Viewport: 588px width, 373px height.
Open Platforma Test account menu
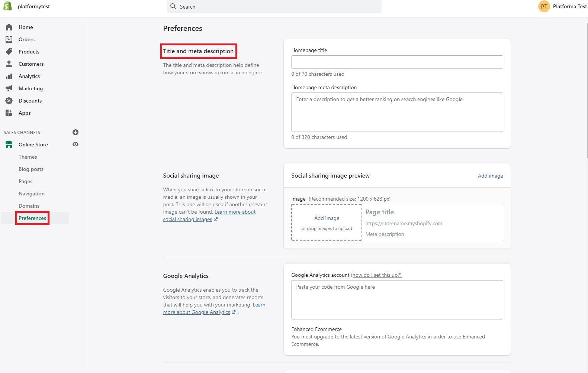(x=570, y=6)
